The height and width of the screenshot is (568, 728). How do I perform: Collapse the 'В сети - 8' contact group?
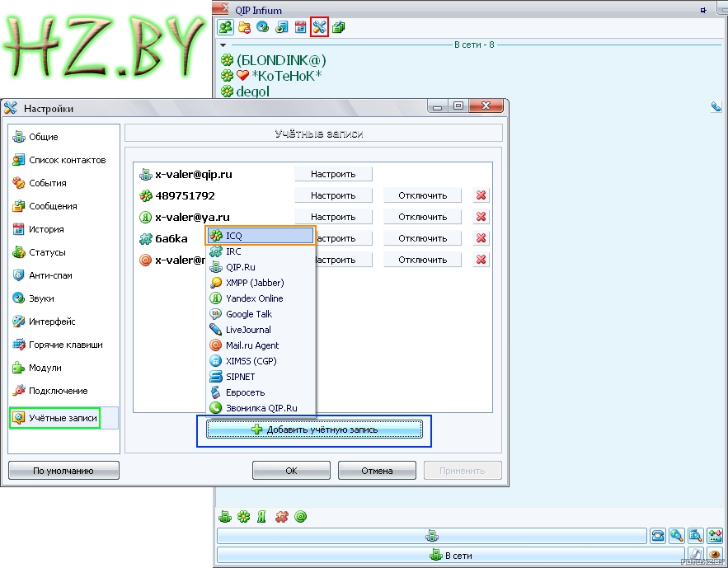(x=223, y=45)
